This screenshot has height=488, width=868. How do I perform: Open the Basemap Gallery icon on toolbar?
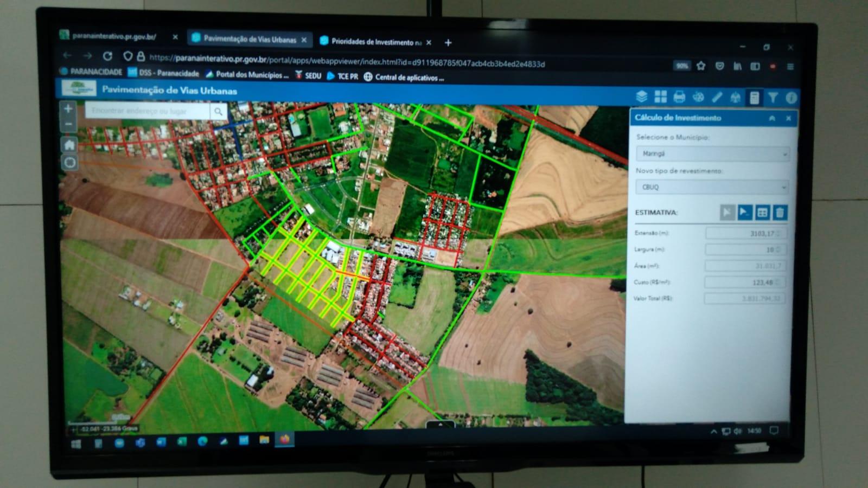pos(660,97)
